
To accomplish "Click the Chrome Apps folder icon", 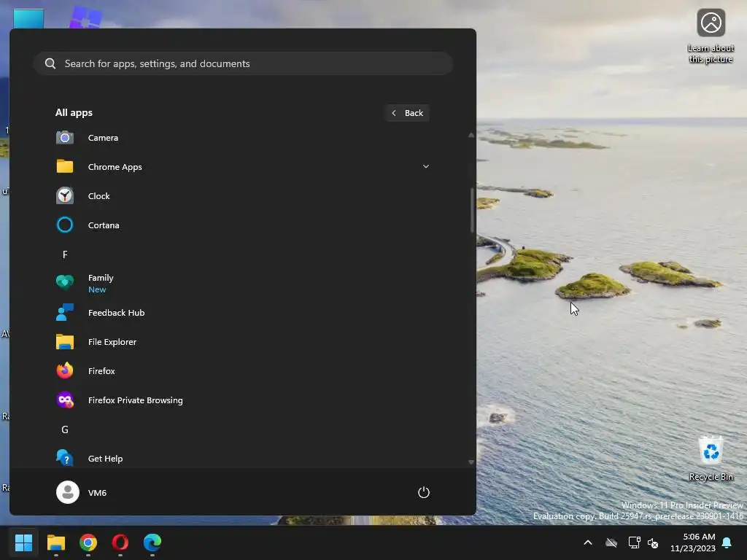I will point(65,167).
